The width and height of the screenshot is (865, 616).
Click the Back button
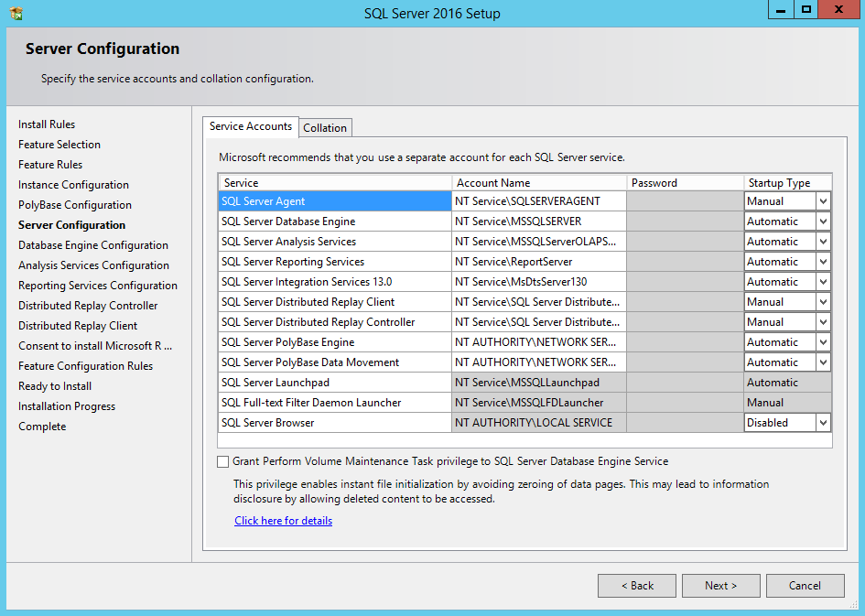point(636,586)
